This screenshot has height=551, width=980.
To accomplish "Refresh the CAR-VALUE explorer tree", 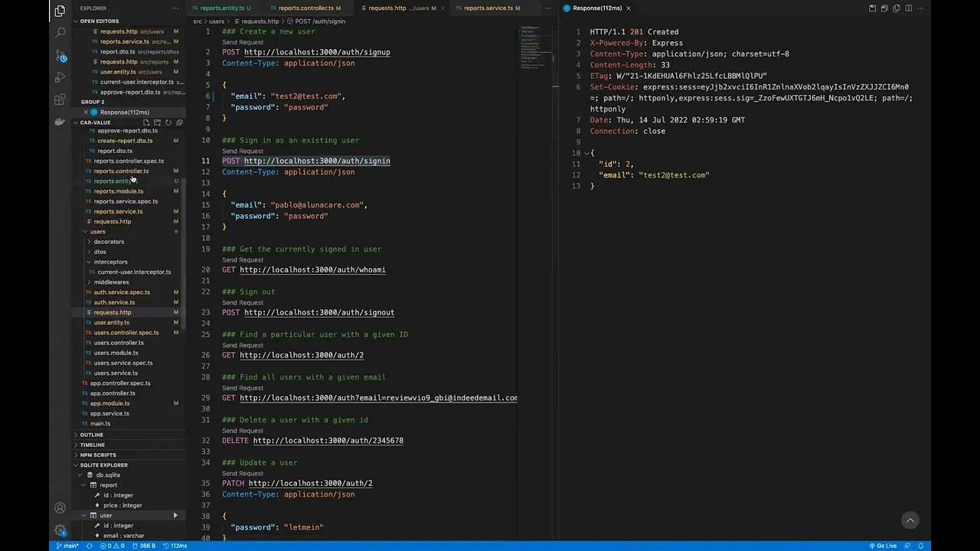I will (168, 122).
